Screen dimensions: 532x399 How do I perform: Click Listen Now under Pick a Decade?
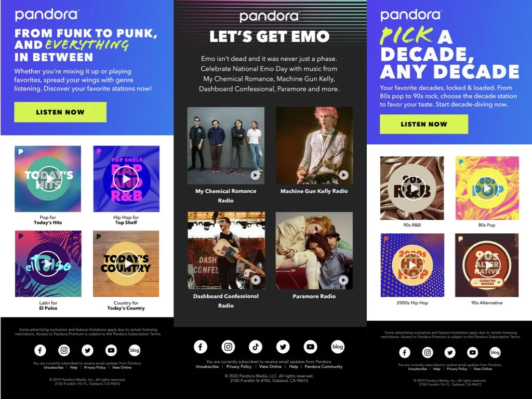tap(424, 124)
